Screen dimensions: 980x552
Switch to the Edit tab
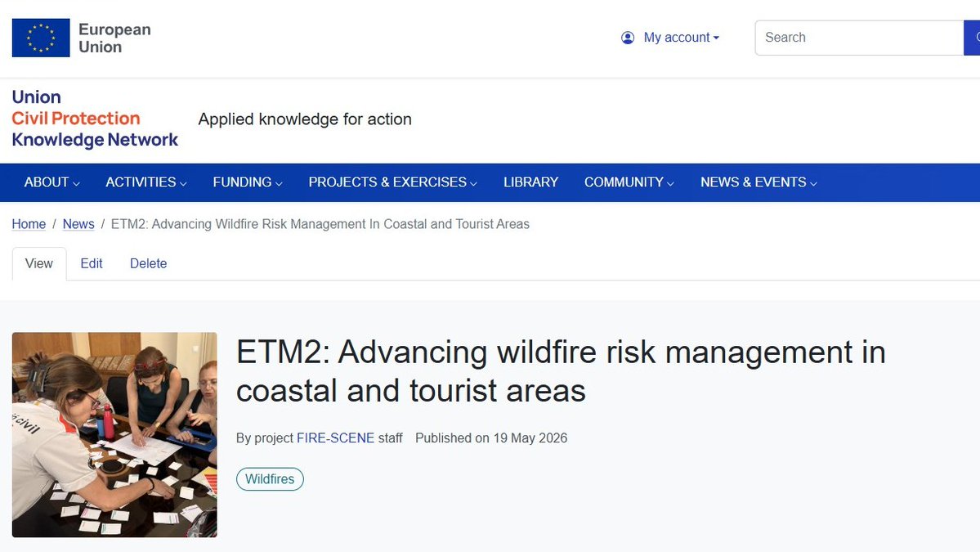[x=92, y=263]
